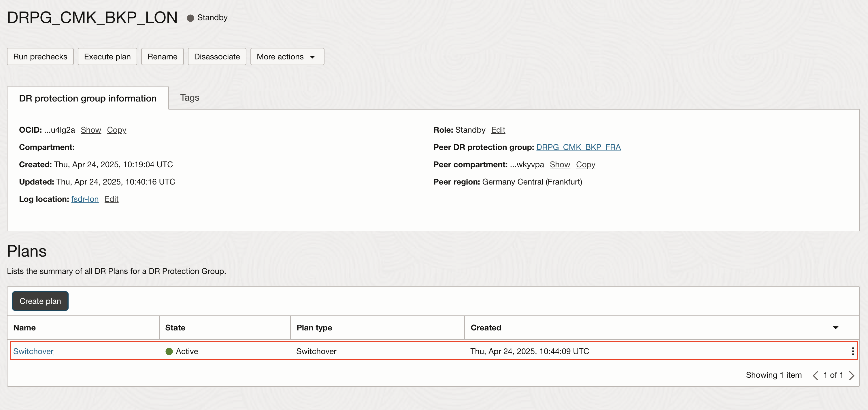Screen dimensions: 868x410
Task: Edit the Standby role
Action: pyautogui.click(x=498, y=130)
